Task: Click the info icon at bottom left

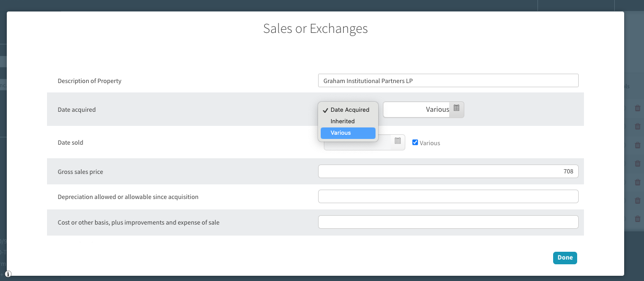Action: pos(8,274)
